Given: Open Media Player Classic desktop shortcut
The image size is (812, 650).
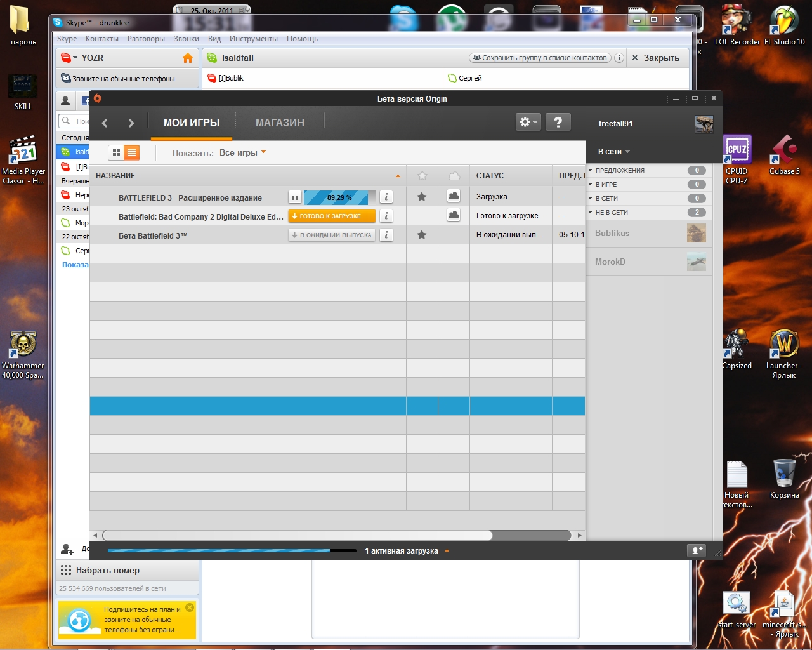Looking at the screenshot, I should [x=23, y=160].
